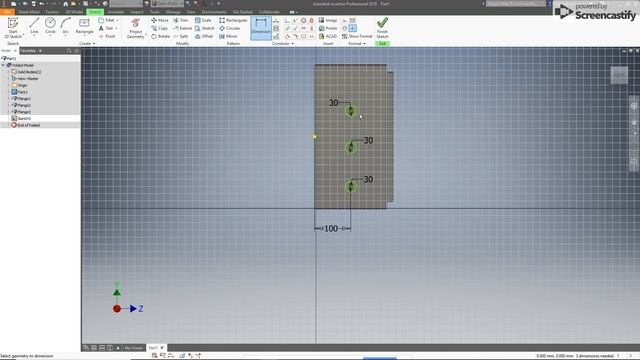640x360 pixels.
Task: Choose the Point tool
Action: pos(107,36)
